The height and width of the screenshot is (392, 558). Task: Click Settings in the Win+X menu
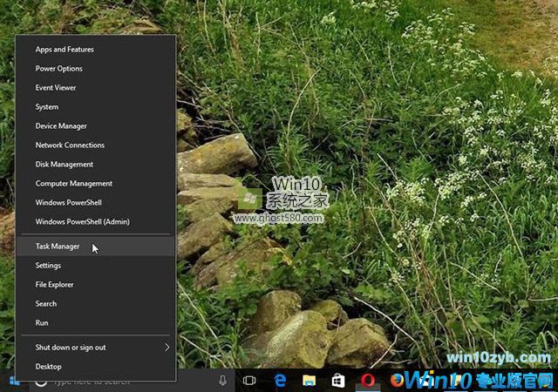[48, 266]
